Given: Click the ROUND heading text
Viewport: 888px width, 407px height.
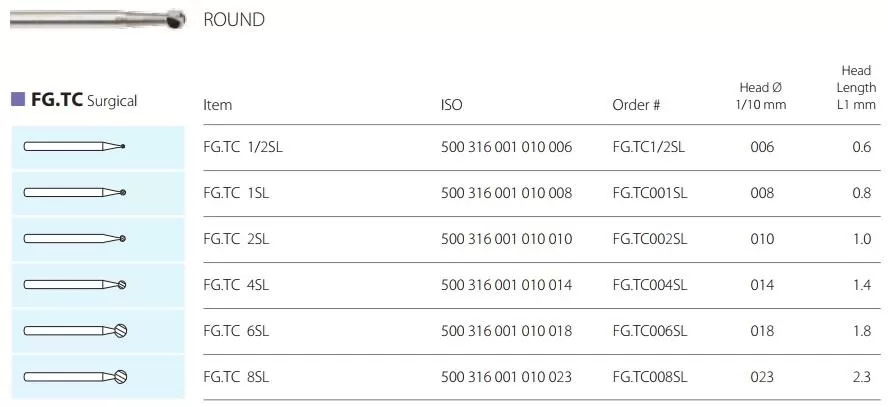Looking at the screenshot, I should [234, 19].
